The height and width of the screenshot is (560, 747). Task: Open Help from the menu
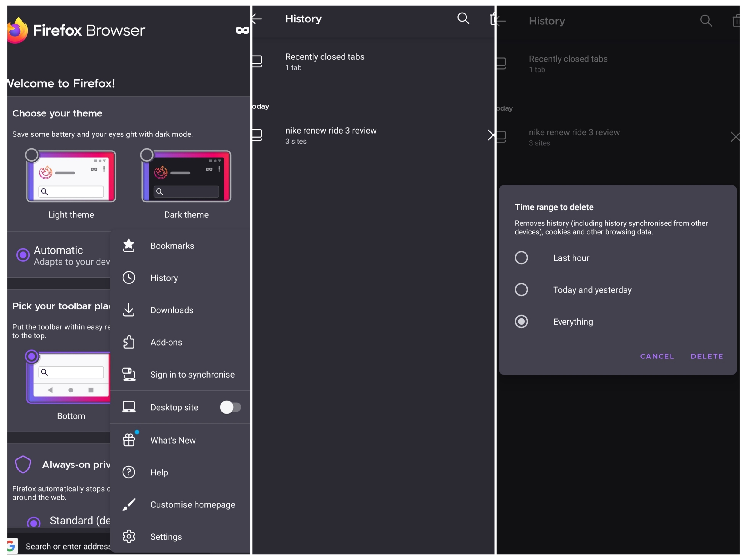[x=180, y=472]
